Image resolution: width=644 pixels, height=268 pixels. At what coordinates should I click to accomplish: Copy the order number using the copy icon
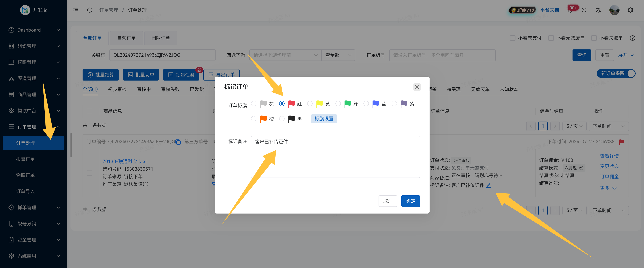178,142
